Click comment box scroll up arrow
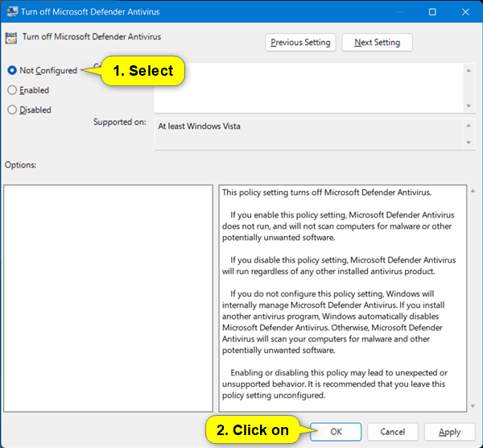This screenshot has height=448, width=483. coord(469,71)
